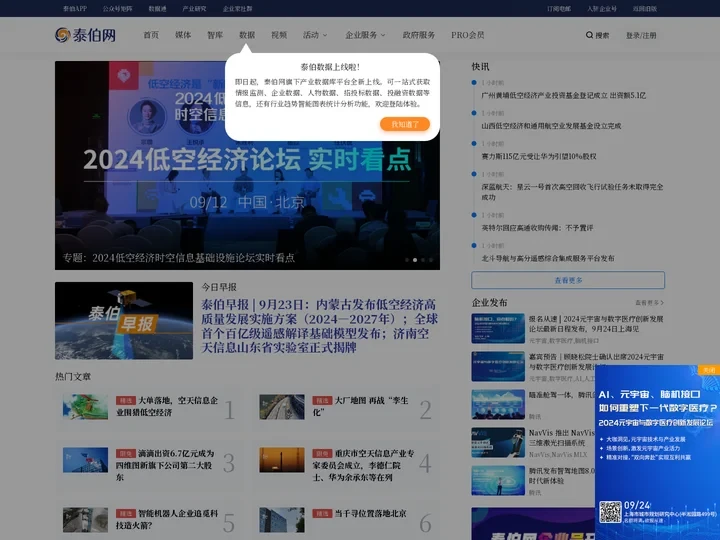Open hot article 重庆市空天信息产业专家委员会成立
This screenshot has height=540, width=720.
click(363, 465)
